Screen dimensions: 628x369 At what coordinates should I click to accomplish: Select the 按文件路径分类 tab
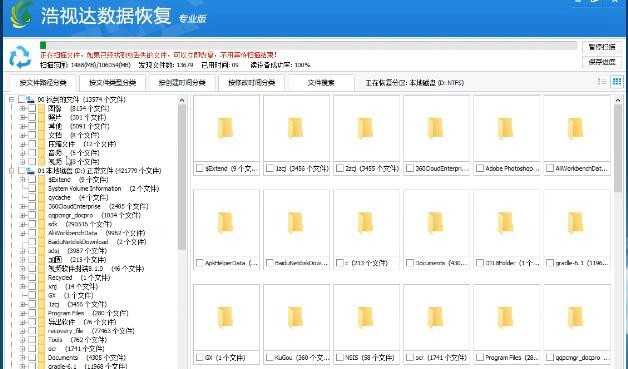click(x=43, y=83)
